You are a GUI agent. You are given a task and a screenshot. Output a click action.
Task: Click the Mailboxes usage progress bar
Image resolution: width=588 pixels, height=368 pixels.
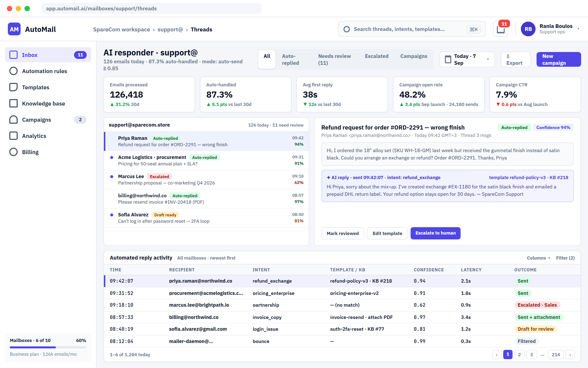(48, 347)
